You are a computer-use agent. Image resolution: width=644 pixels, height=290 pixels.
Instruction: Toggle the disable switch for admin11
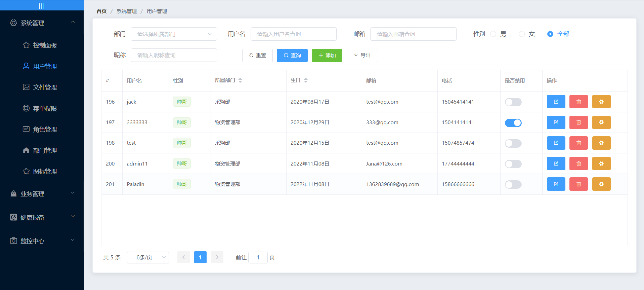pos(513,164)
